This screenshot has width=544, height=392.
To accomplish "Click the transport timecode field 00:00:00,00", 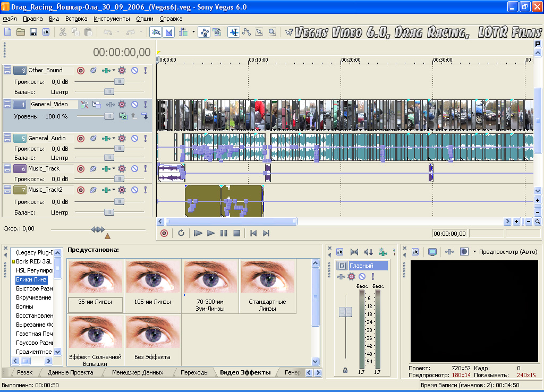I will tap(449, 234).
